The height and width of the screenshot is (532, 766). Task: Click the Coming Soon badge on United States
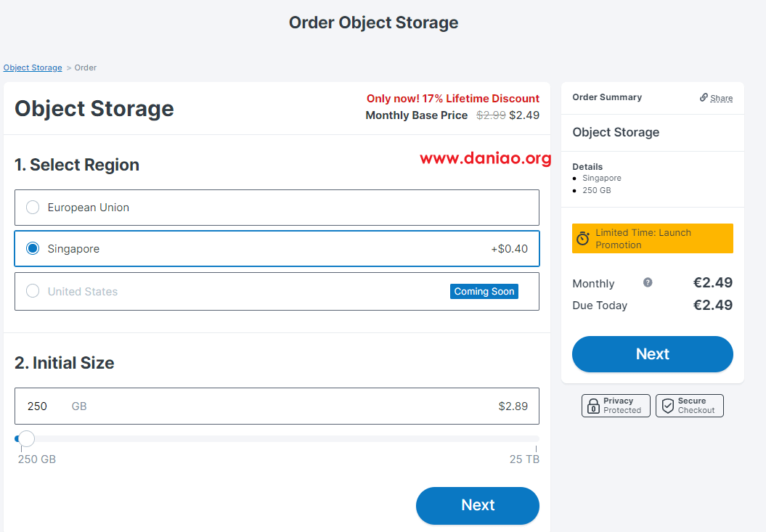tap(484, 291)
